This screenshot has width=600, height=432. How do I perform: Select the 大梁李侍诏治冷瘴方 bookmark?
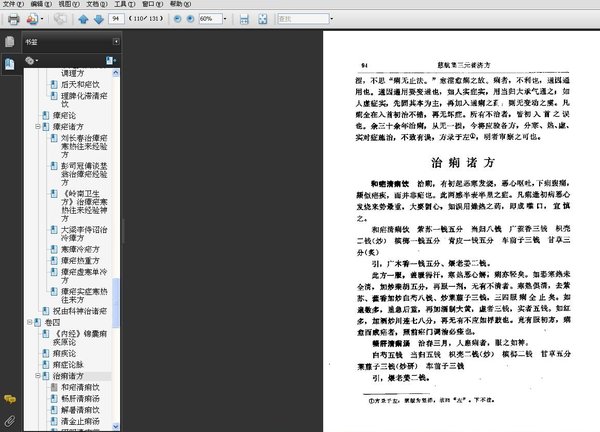pos(84,234)
